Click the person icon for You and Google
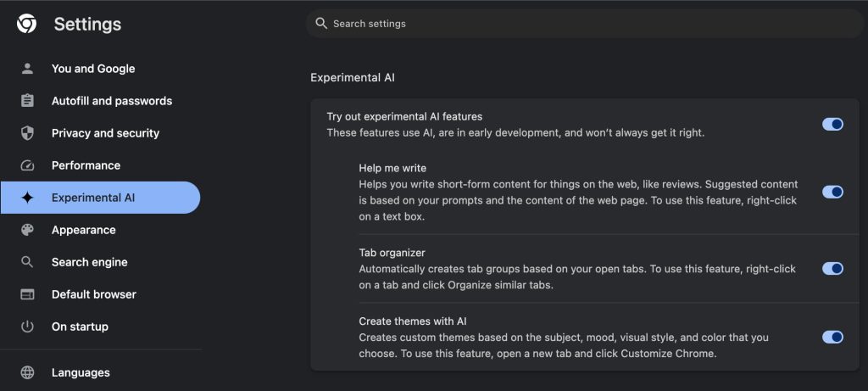This screenshot has width=868, height=391. pos(27,69)
